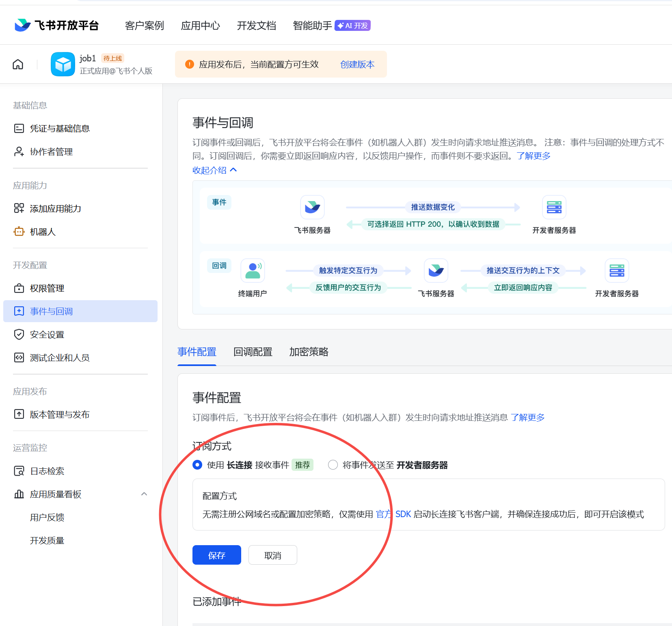Open 开发文档 in top navigation
The image size is (672, 626).
pos(256,26)
